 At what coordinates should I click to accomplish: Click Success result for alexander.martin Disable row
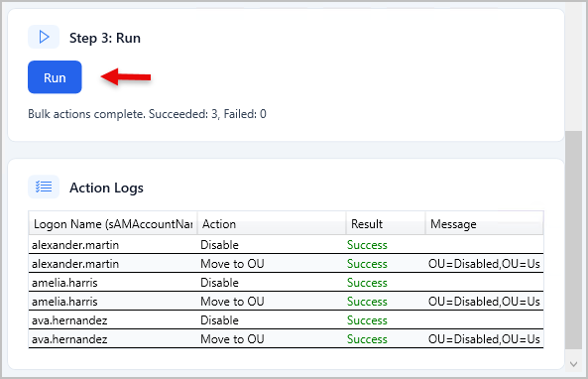(367, 245)
